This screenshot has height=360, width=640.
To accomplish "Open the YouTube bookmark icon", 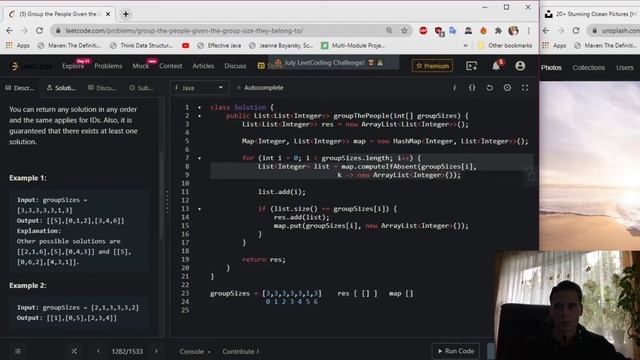I will click(185, 45).
